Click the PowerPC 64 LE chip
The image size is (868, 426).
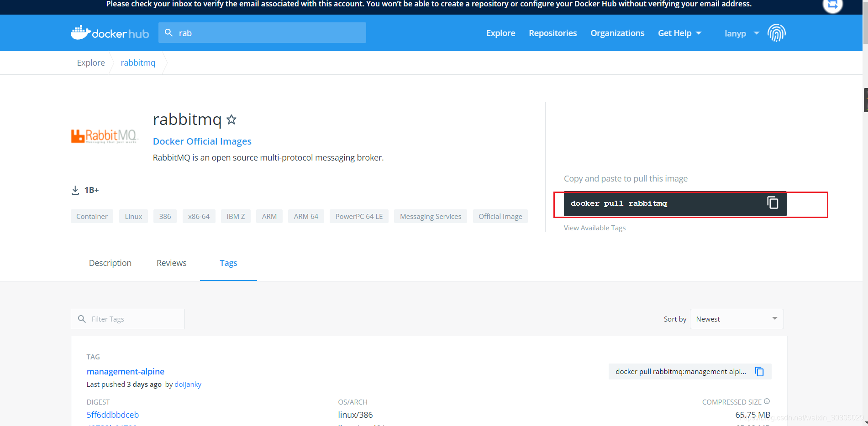pyautogui.click(x=359, y=216)
